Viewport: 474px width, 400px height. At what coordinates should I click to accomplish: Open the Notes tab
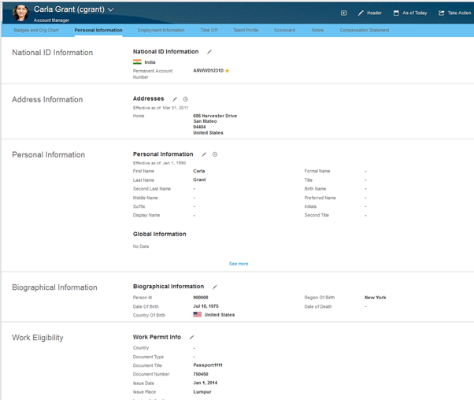click(317, 30)
